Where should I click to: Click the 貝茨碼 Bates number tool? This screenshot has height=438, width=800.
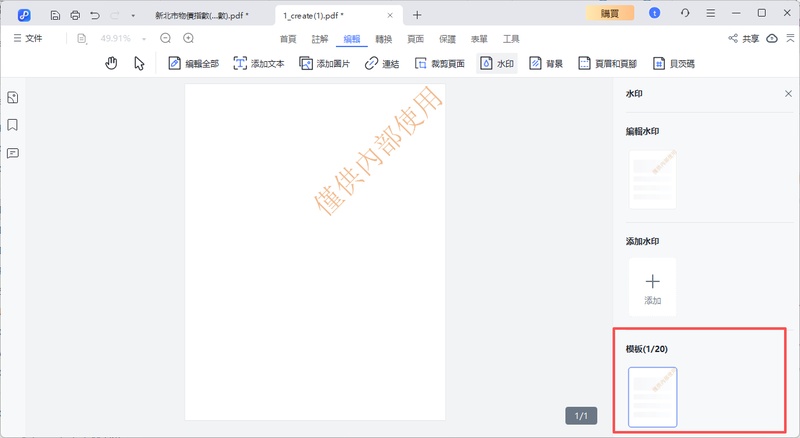(x=673, y=63)
